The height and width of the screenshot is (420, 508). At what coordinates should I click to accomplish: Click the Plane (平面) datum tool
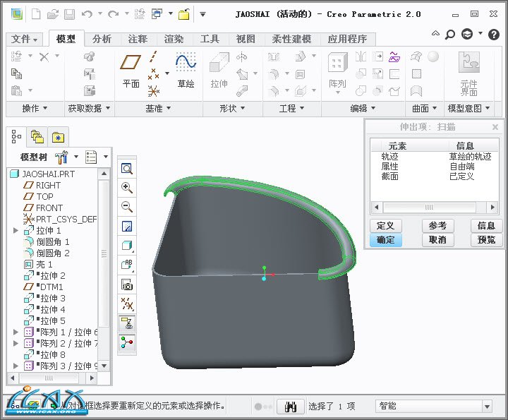[131, 69]
